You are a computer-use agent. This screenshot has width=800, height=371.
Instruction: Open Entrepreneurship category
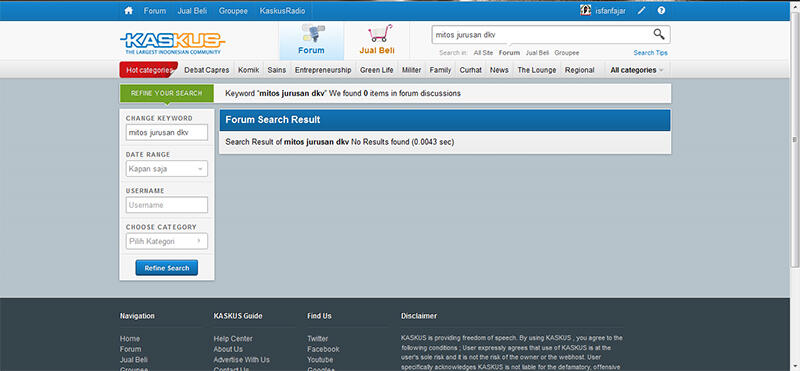[323, 70]
